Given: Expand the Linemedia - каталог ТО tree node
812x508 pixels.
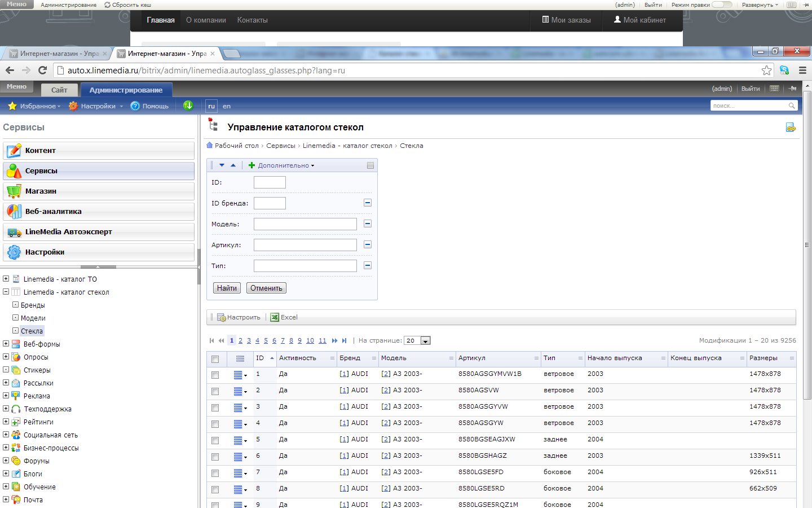Looking at the screenshot, I should [x=6, y=279].
